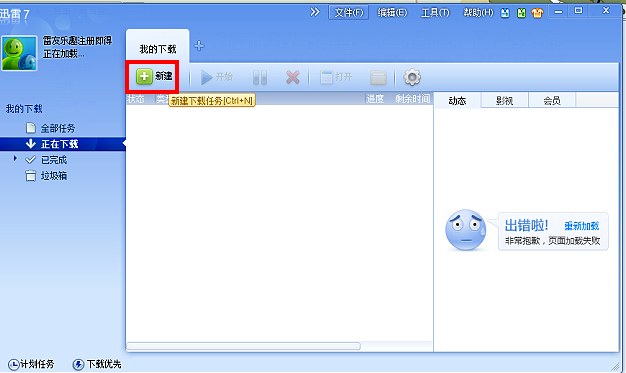Open settings via the gear icon
This screenshot has height=373, width=626.
pyautogui.click(x=412, y=77)
